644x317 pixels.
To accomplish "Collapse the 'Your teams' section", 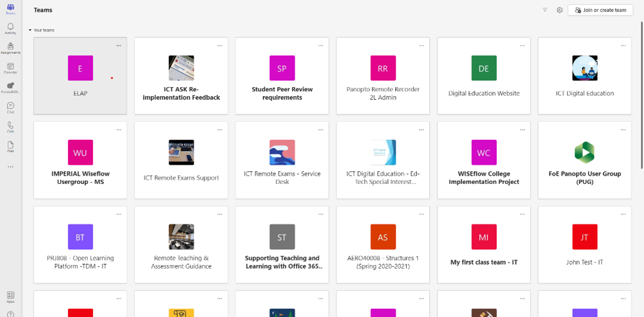I will click(30, 30).
